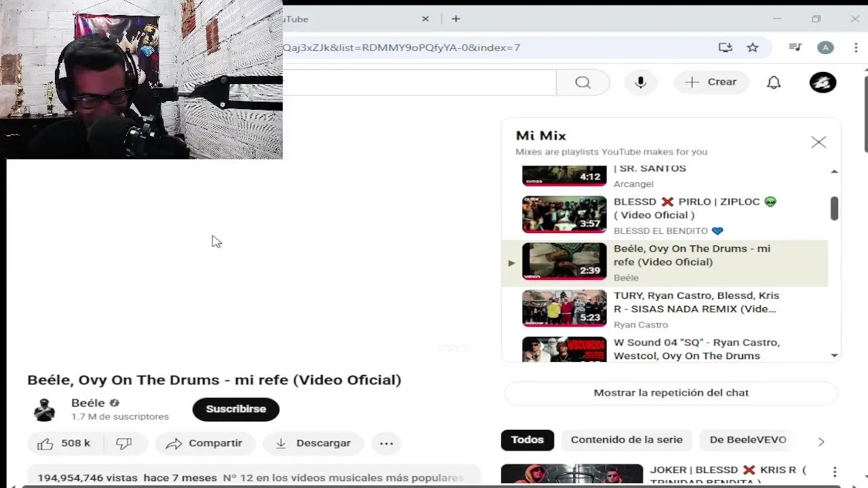Viewport: 868px width, 488px height.
Task: Select the Todos filter chip
Action: (x=527, y=440)
